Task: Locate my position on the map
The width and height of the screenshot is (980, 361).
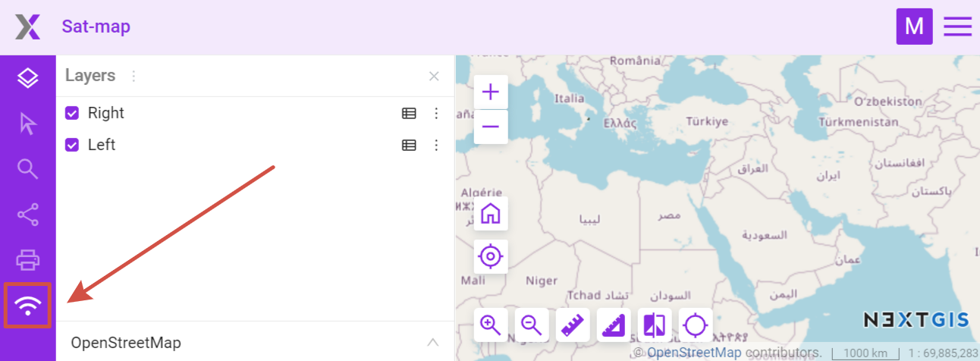Action: click(491, 256)
